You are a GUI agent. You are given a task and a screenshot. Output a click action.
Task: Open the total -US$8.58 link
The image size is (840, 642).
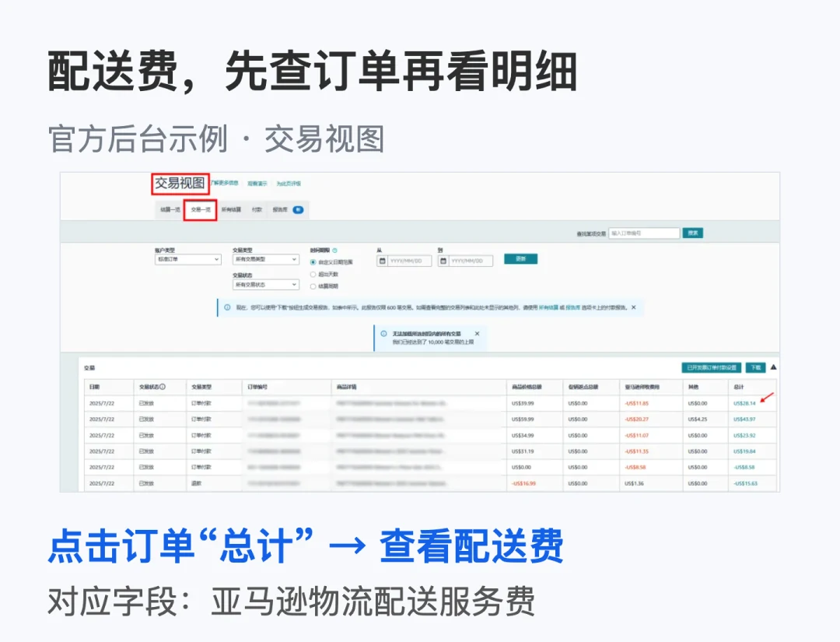[744, 468]
